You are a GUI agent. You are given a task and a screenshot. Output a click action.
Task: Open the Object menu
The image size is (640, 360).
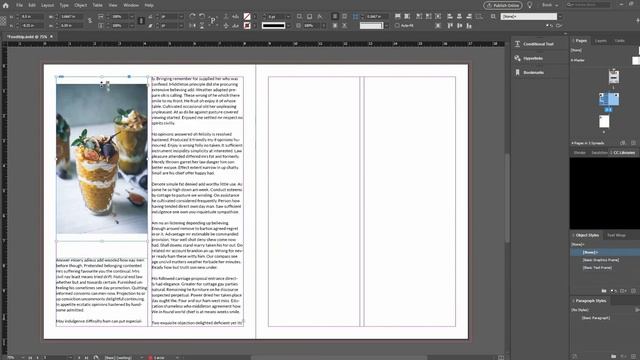point(80,5)
